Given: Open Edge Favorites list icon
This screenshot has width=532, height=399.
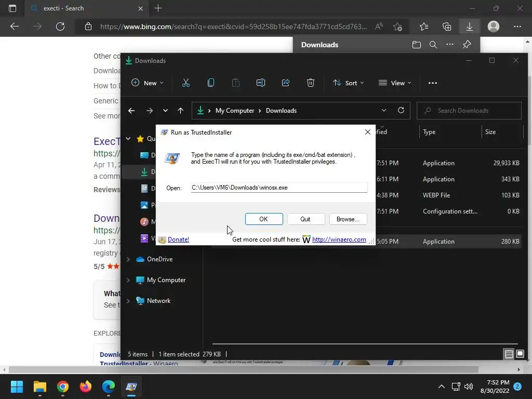Looking at the screenshot, I should [x=424, y=26].
